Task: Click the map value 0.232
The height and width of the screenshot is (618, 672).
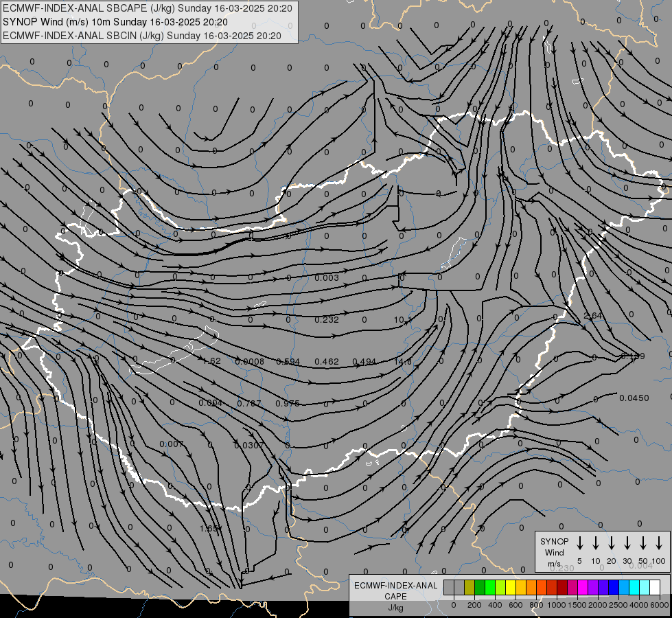Action: tap(327, 319)
